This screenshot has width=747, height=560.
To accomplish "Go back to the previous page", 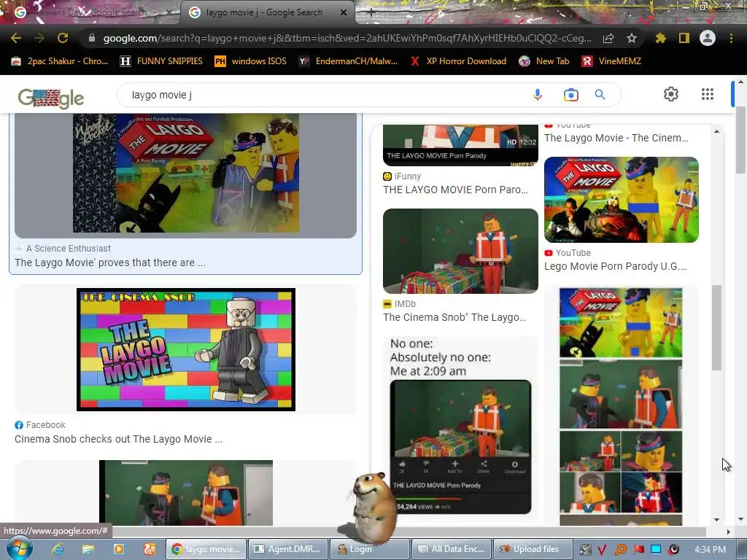I will point(16,38).
